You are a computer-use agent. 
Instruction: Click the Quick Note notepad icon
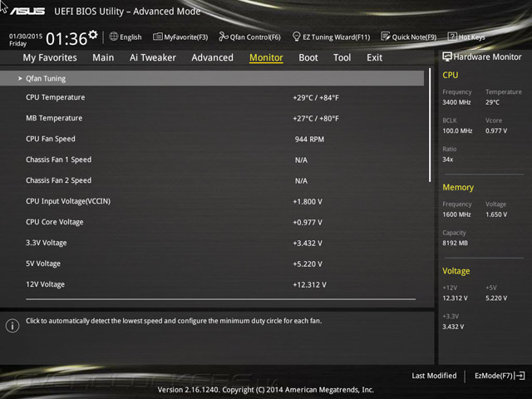(x=386, y=37)
